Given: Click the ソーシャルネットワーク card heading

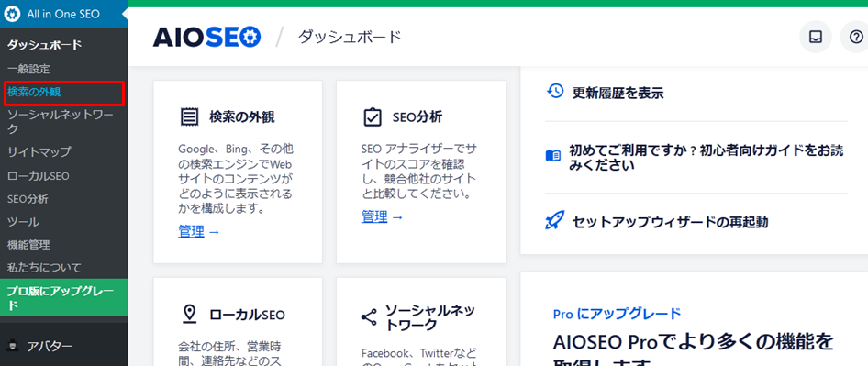Looking at the screenshot, I should (430, 316).
